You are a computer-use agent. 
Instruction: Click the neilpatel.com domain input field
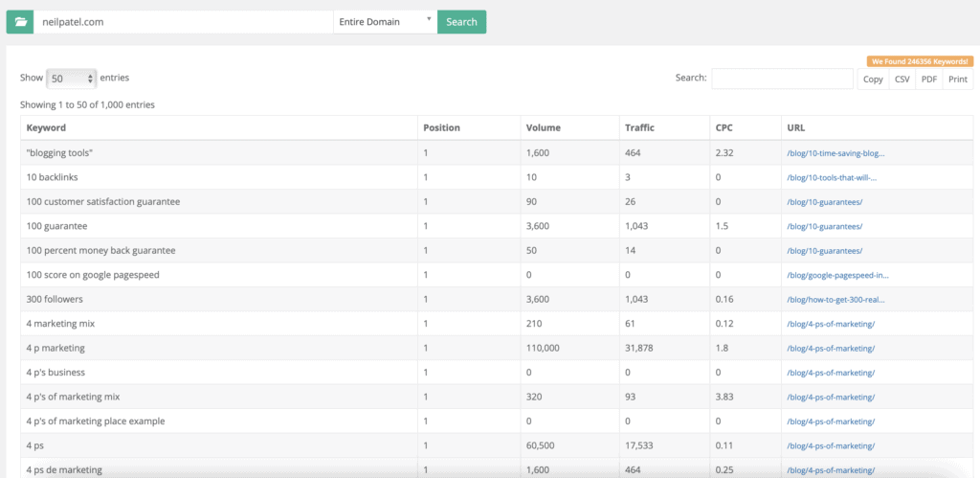pyautogui.click(x=183, y=22)
